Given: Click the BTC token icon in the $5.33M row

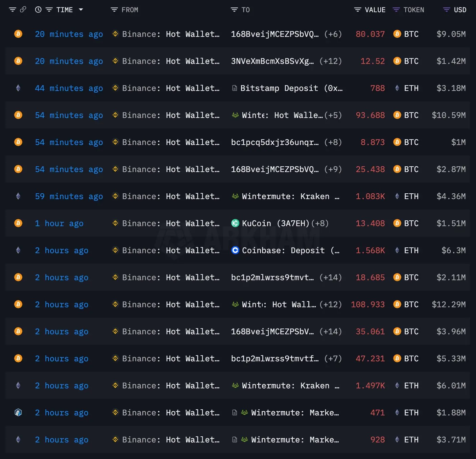Looking at the screenshot, I should [x=397, y=358].
